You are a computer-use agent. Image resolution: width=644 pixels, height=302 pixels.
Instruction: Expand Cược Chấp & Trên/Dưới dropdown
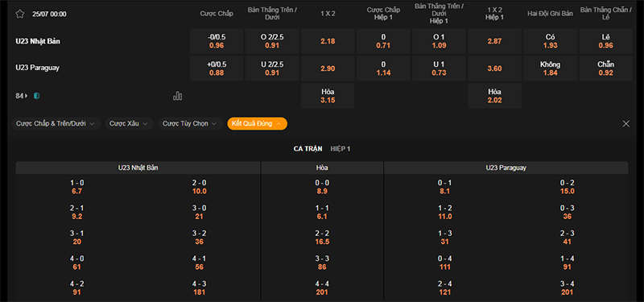click(56, 124)
